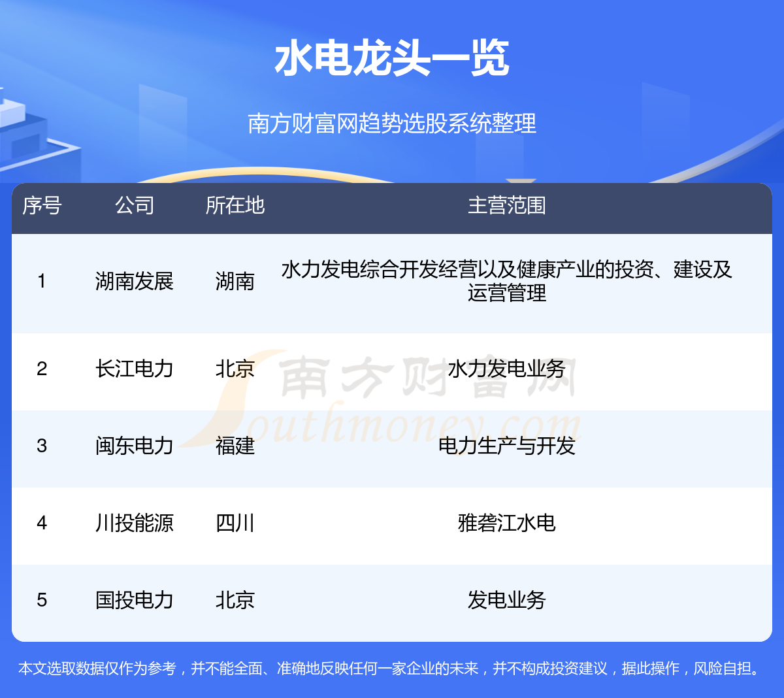The image size is (784, 698).
Task: Click location 湖南 in row 1
Action: click(235, 281)
